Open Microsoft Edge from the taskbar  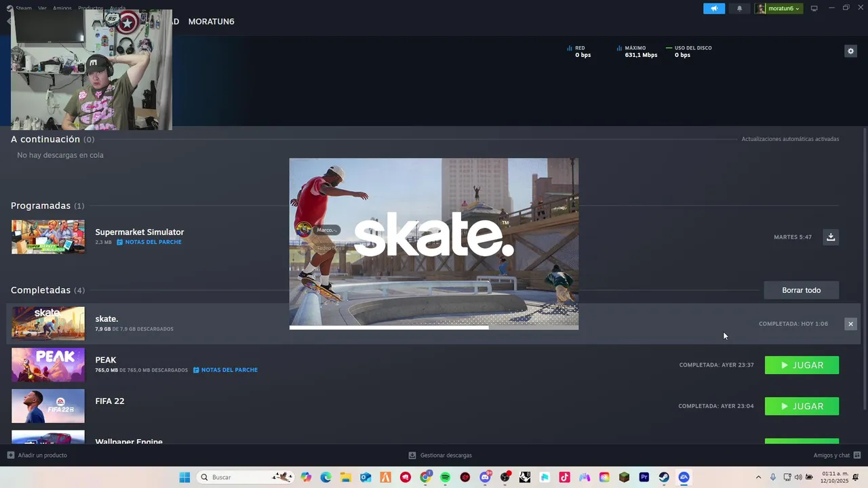[x=326, y=477]
